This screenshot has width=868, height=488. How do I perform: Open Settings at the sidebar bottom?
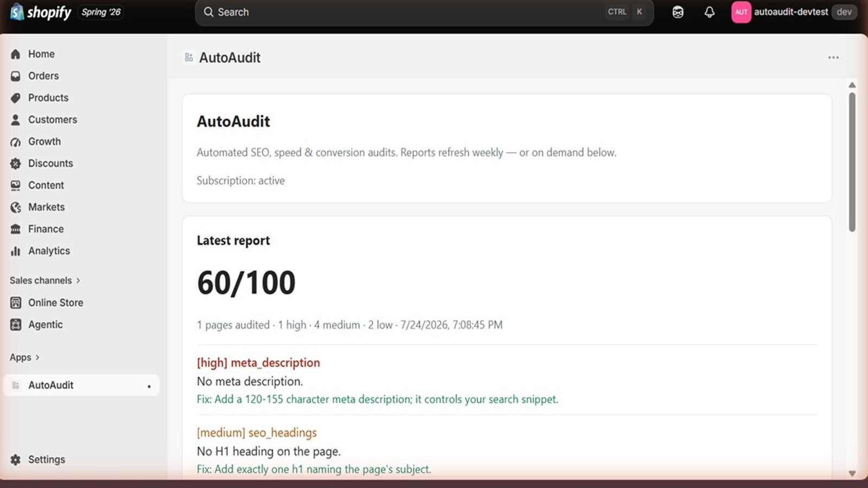point(47,460)
